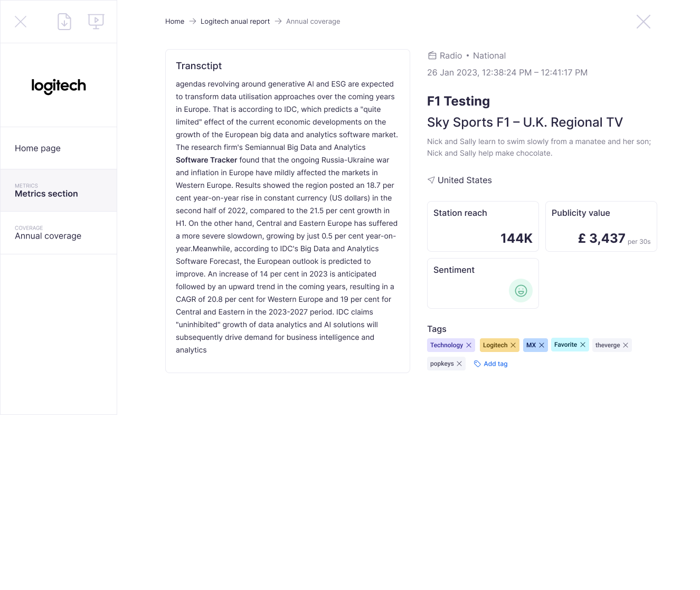Dismiss the MX tag
The height and width of the screenshot is (590, 700).
pyautogui.click(x=542, y=345)
